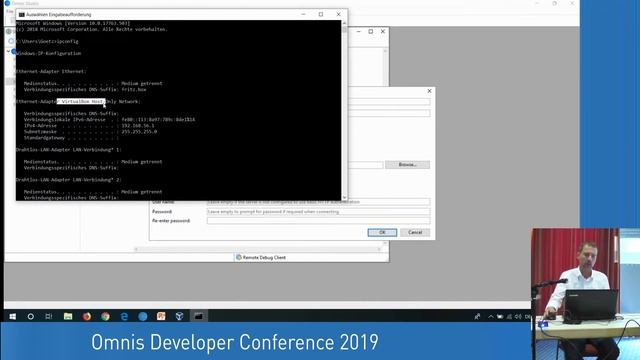Close the command prompt window

(x=338, y=14)
